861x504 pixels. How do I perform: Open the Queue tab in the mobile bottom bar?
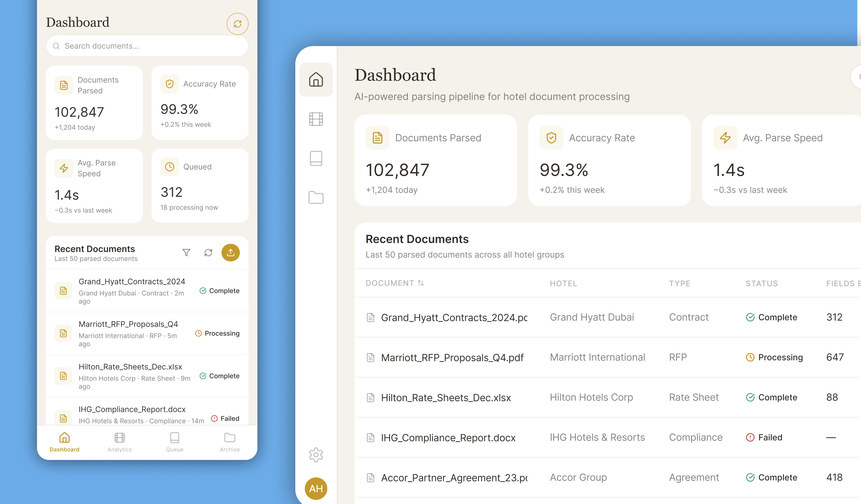tap(175, 442)
